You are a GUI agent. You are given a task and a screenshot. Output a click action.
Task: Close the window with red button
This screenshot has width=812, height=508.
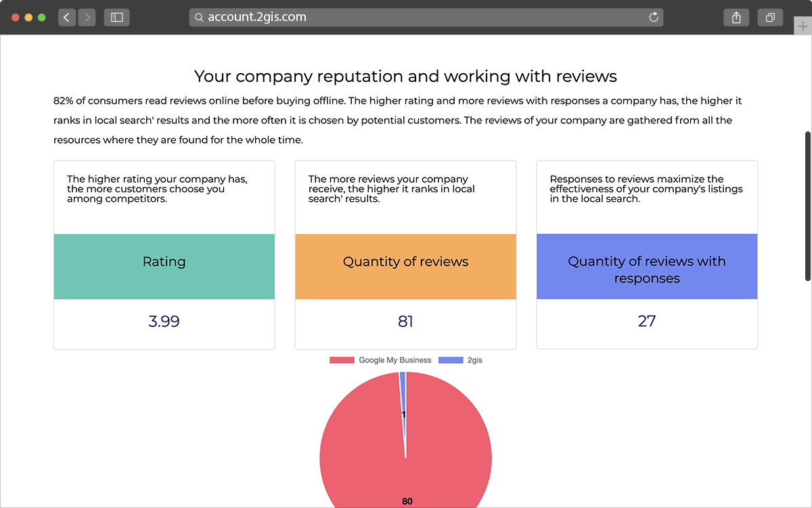click(16, 18)
